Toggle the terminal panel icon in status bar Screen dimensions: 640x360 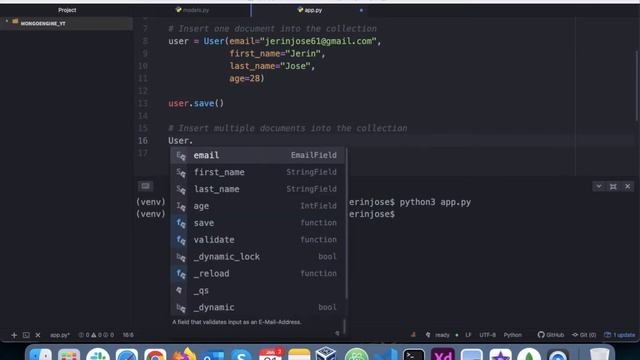(x=26, y=335)
